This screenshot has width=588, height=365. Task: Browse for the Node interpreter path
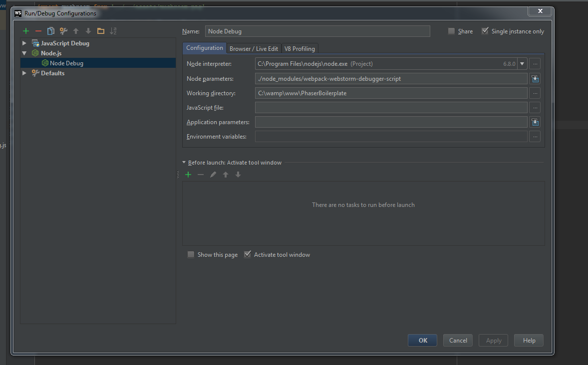click(535, 64)
